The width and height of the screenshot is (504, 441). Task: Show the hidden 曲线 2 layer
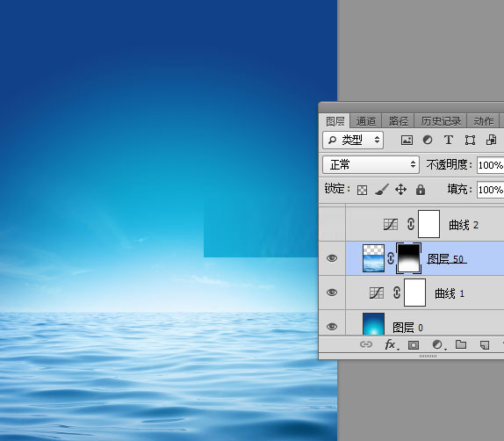332,224
